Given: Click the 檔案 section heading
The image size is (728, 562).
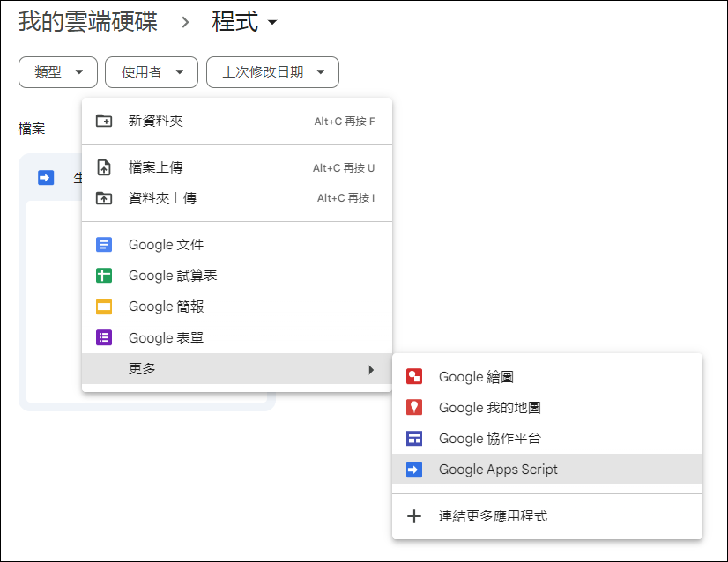Looking at the screenshot, I should 32,129.
